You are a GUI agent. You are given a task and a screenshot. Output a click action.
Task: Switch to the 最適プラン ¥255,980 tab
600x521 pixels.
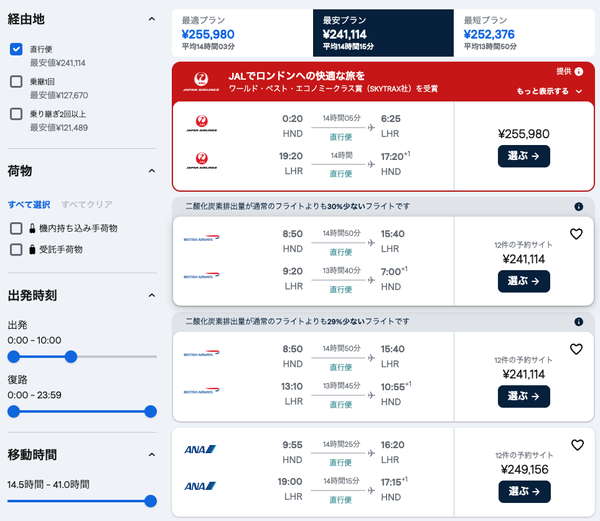coord(243,33)
